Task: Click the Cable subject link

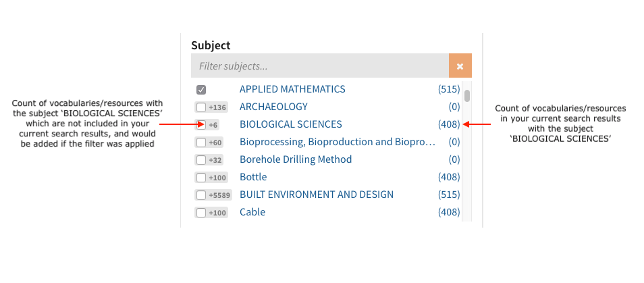Action: (252, 212)
